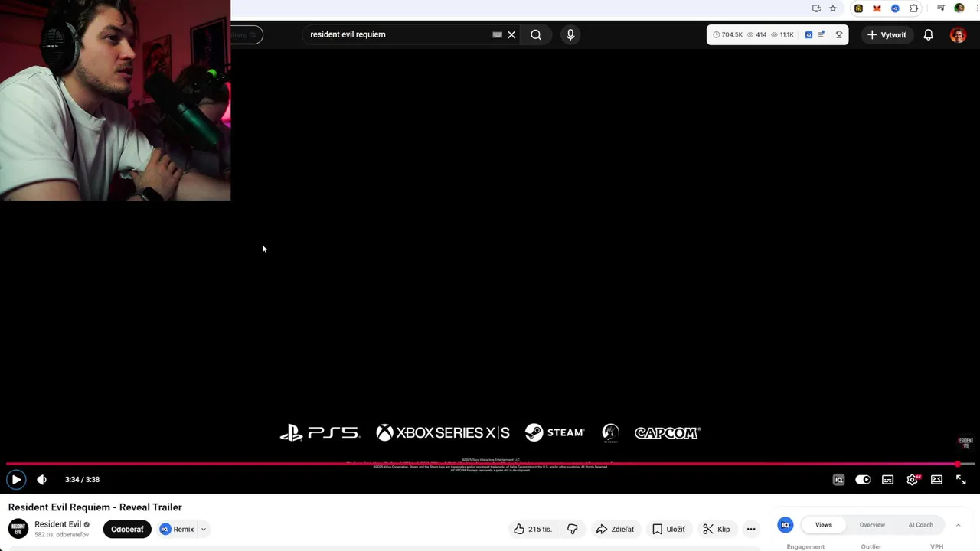
Task: Turn on subtitles with the captions icon
Action: [887, 480]
